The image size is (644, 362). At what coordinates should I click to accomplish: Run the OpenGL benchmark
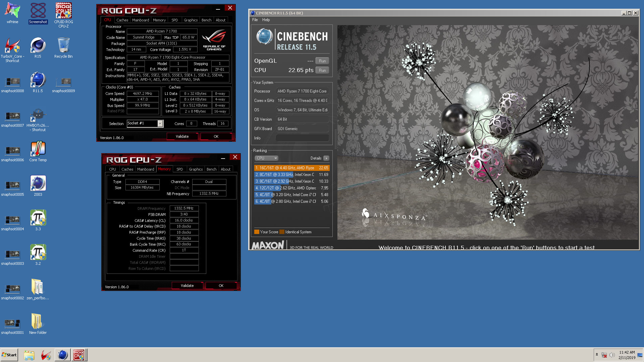tap(322, 61)
